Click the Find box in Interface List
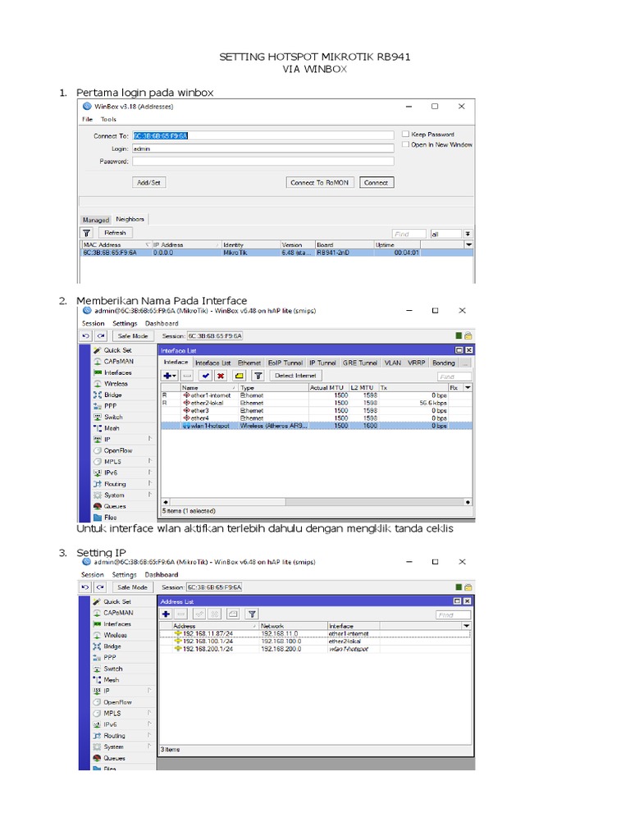The width and height of the screenshot is (630, 840). [x=454, y=377]
